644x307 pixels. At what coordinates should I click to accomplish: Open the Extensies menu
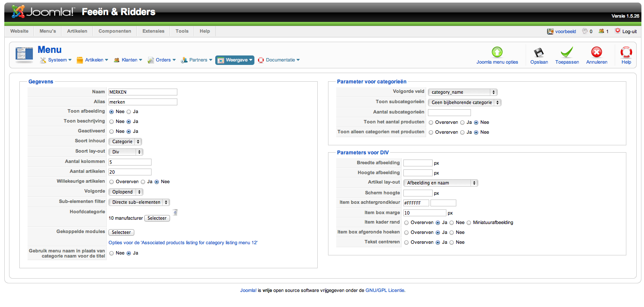153,31
